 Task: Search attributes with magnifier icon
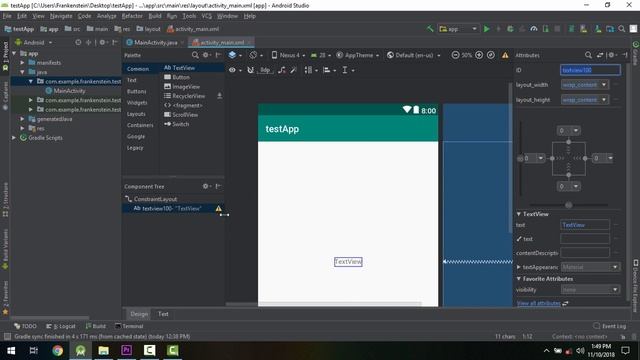pyautogui.click(x=588, y=55)
